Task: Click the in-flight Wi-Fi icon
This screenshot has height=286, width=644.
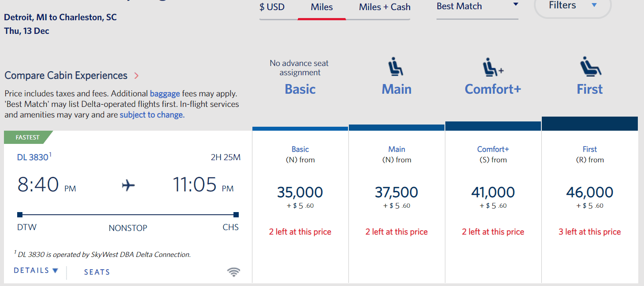Action: [x=234, y=272]
